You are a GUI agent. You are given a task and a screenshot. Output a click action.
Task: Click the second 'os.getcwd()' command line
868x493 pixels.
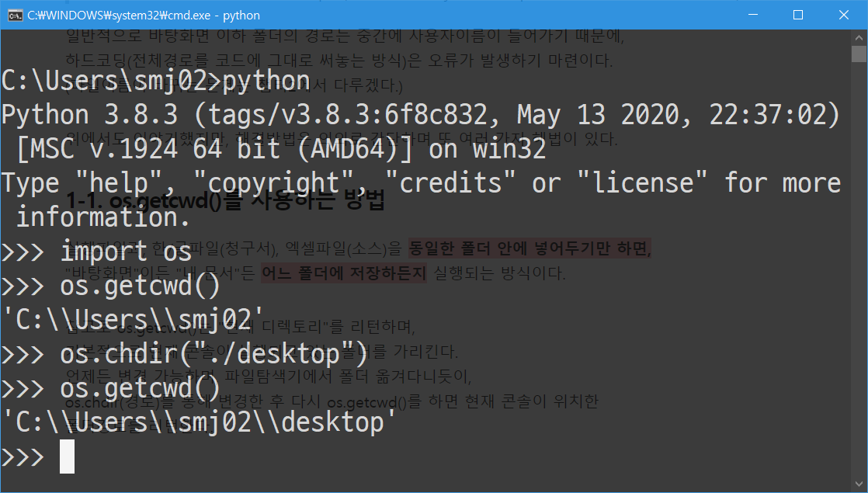click(111, 388)
